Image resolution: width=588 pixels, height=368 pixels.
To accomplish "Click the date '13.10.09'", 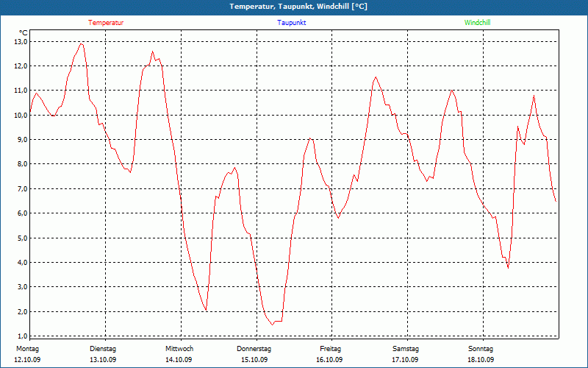I will [103, 360].
